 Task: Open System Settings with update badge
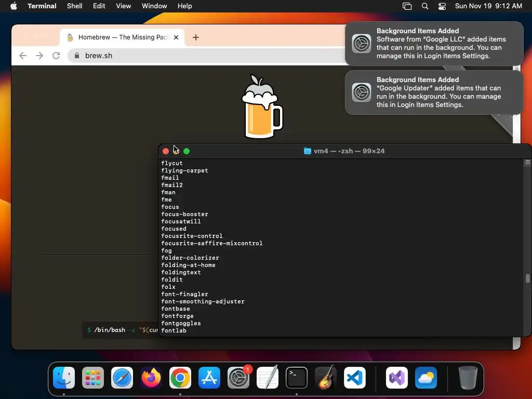238,378
